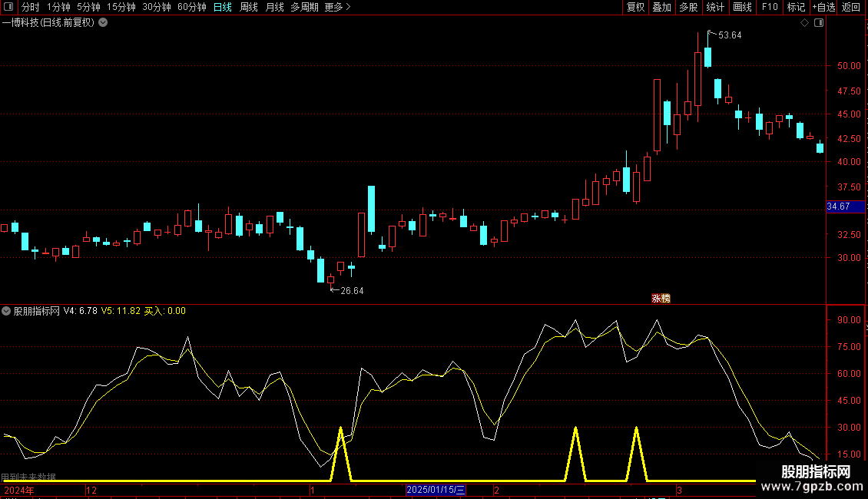Screen dimensions: 868x499
Task: Open the 统计 statistics tool
Action: click(715, 7)
